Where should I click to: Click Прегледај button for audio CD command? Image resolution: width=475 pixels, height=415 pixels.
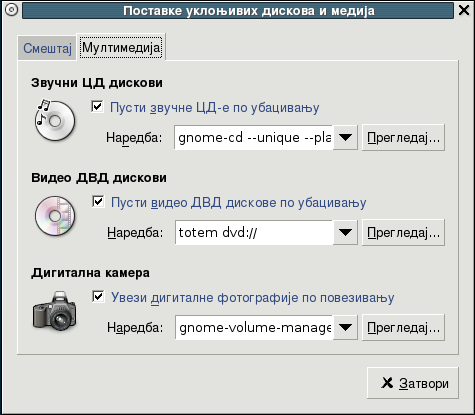[x=403, y=137]
